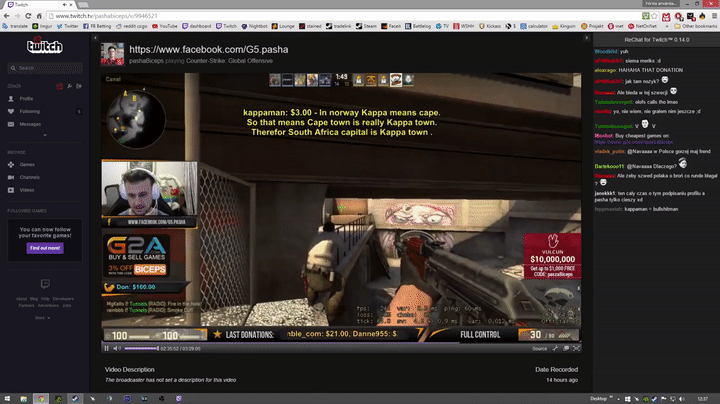The width and height of the screenshot is (720, 404).
Task: Open Steam from taskbar
Action: tap(75, 398)
